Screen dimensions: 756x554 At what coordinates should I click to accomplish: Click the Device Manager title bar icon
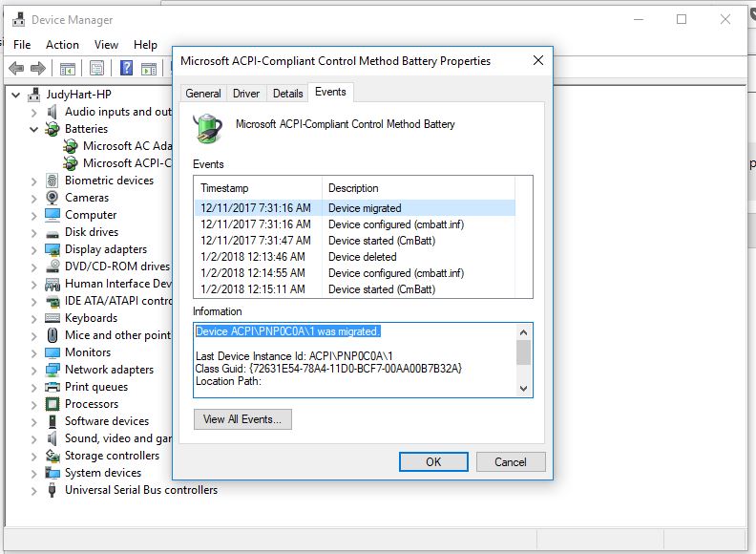click(x=19, y=20)
